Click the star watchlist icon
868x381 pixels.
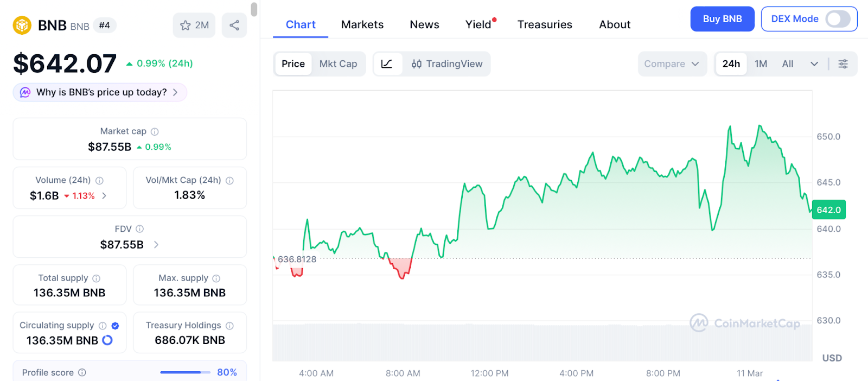pyautogui.click(x=186, y=26)
